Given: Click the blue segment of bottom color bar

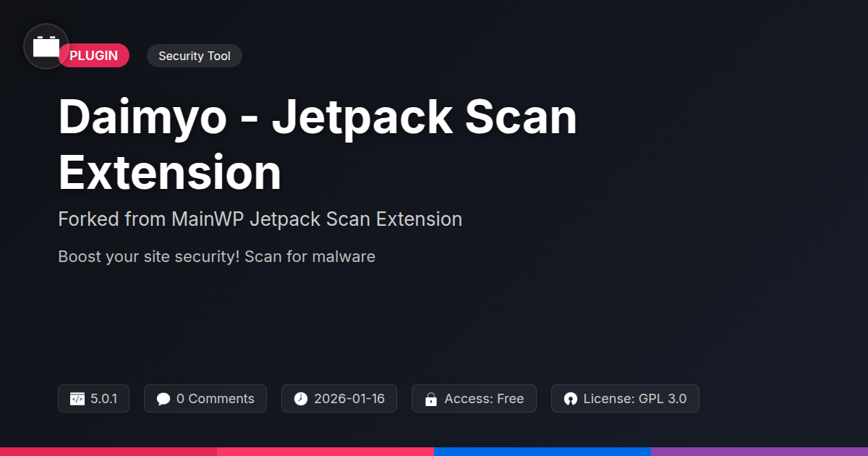Looking at the screenshot, I should pyautogui.click(x=542, y=452).
